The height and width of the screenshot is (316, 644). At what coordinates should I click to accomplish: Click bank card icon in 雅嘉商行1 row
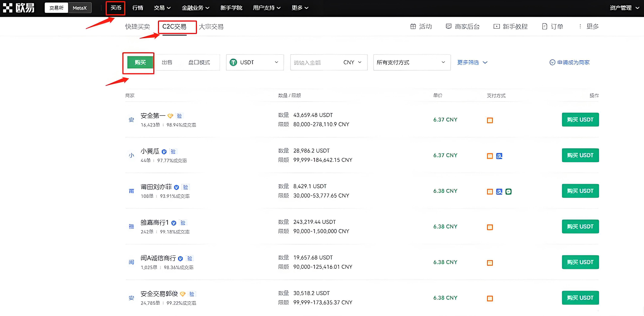[x=490, y=227]
